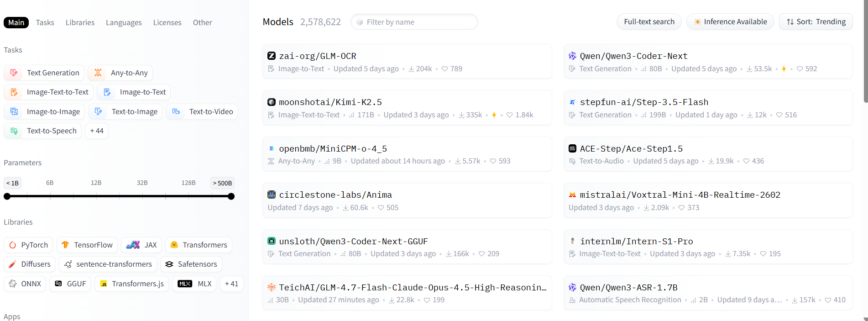Screen dimensions: 868x321
Task: Click the right handle of Parameters slider
Action: pyautogui.click(x=231, y=196)
